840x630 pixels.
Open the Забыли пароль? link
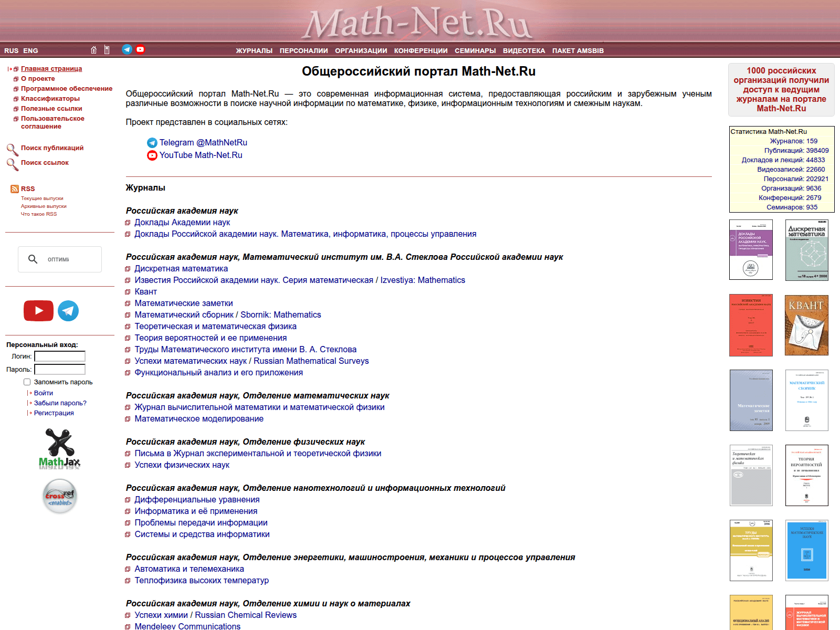pyautogui.click(x=60, y=403)
